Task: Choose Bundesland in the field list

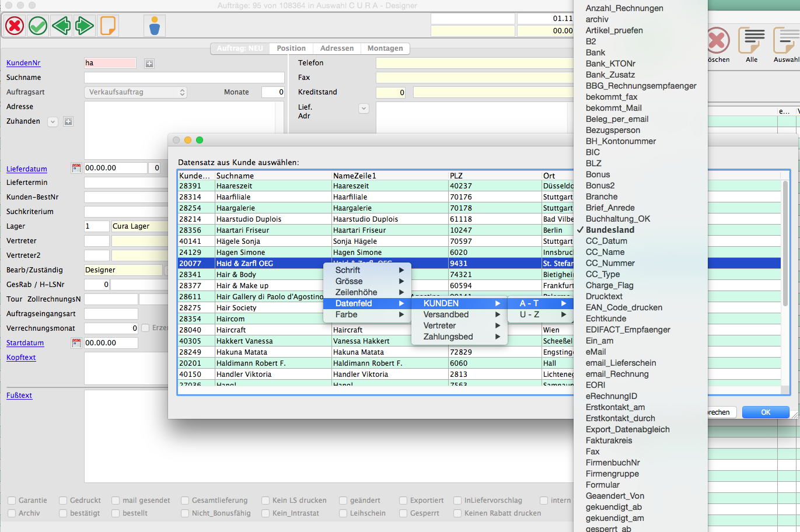Action: [640, 230]
